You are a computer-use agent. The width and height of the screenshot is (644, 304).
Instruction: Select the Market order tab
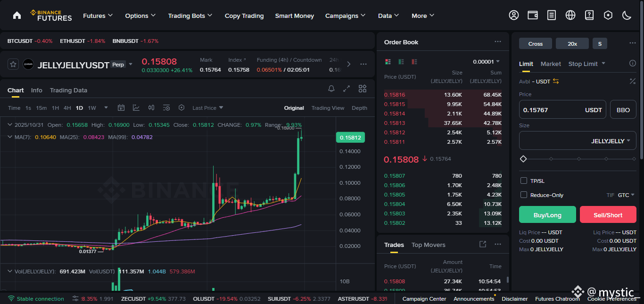point(551,64)
